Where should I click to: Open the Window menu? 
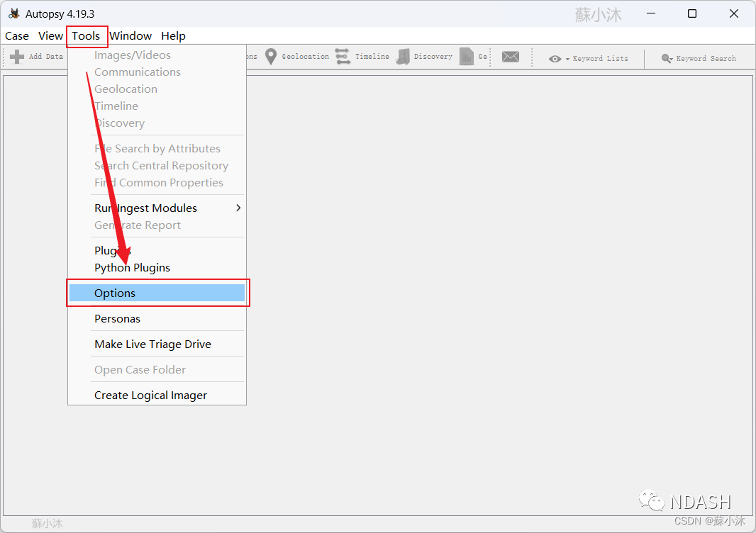[130, 36]
